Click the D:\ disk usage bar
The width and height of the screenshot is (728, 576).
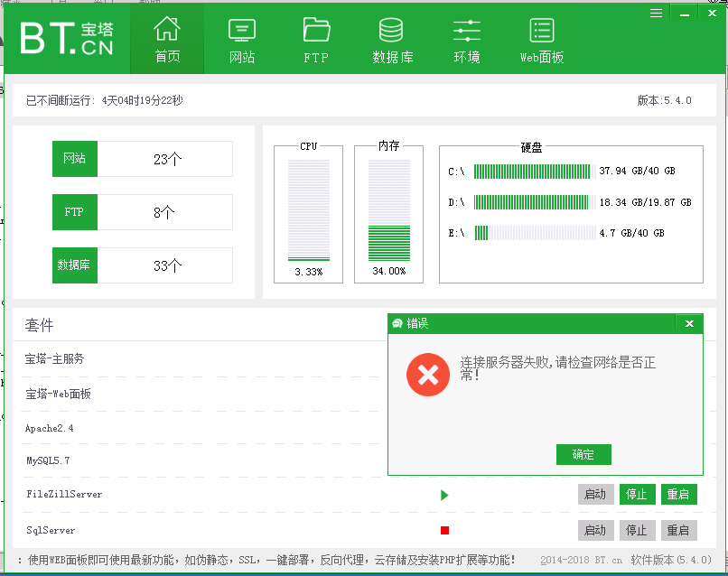[535, 202]
